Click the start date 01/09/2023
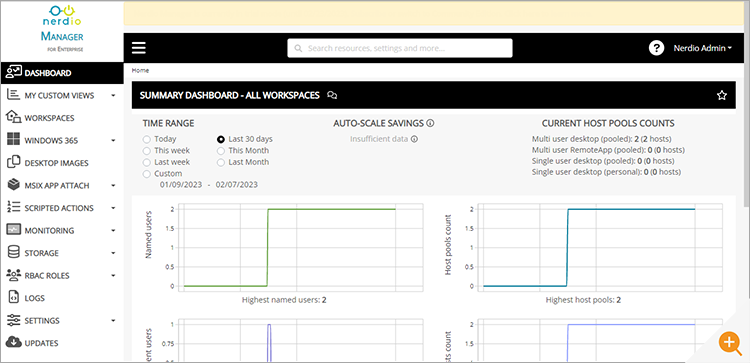This screenshot has width=750, height=363. pyautogui.click(x=181, y=184)
